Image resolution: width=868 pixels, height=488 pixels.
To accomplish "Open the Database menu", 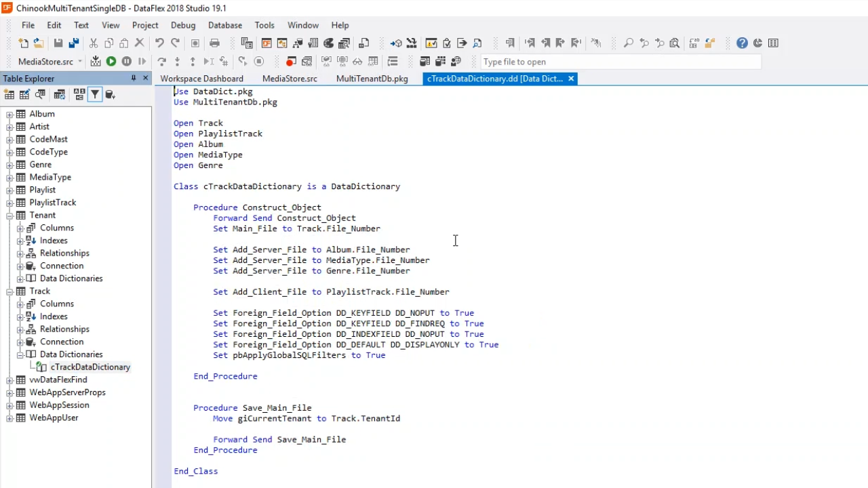I will pyautogui.click(x=224, y=25).
